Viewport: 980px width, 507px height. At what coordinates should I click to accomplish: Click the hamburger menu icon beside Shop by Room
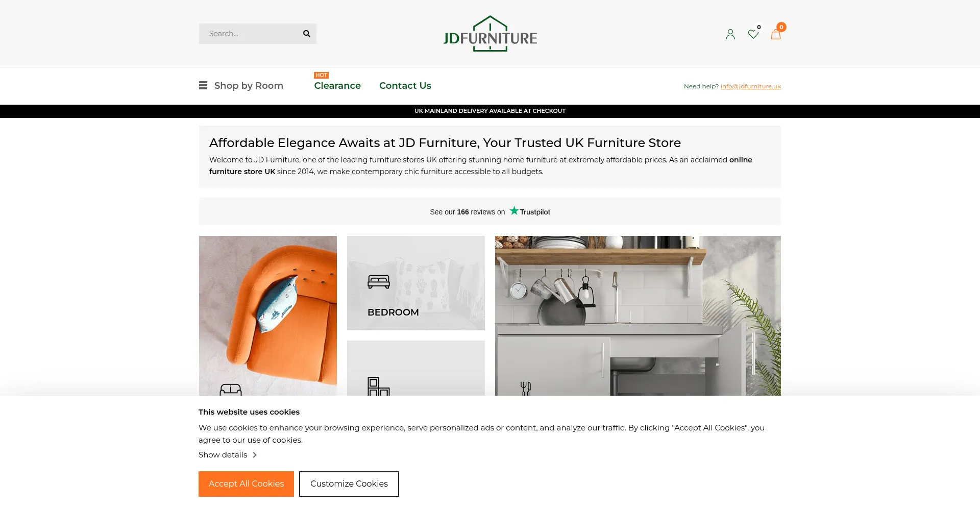[203, 85]
